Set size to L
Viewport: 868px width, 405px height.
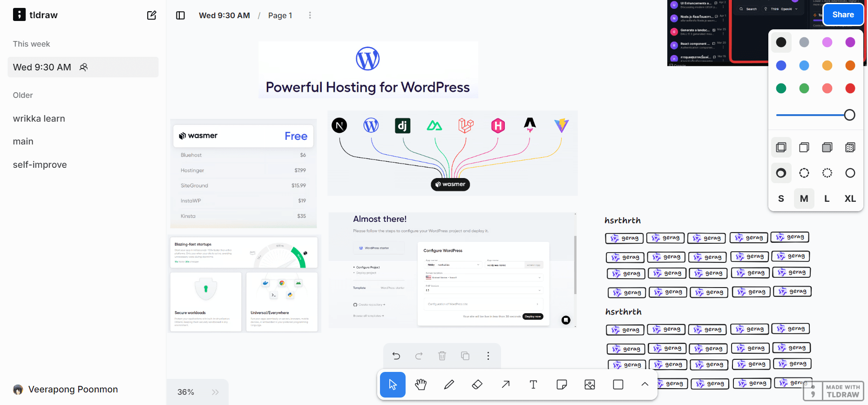click(827, 199)
